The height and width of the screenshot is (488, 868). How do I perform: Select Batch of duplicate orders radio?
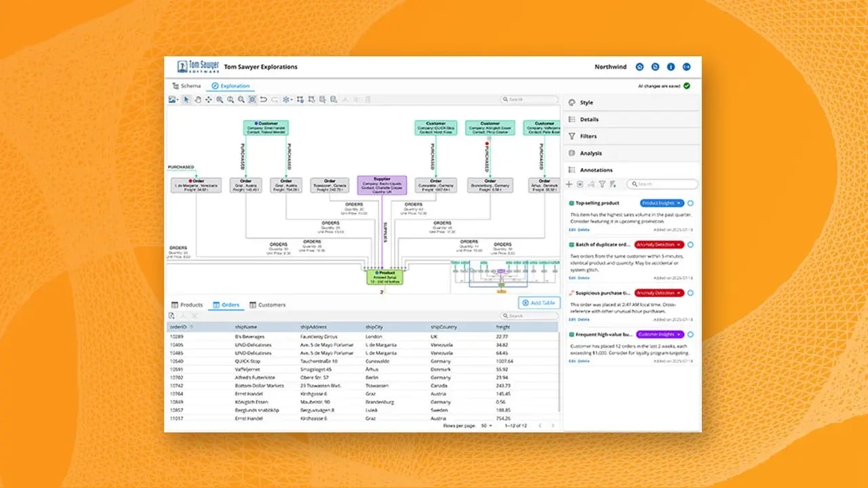(x=690, y=245)
